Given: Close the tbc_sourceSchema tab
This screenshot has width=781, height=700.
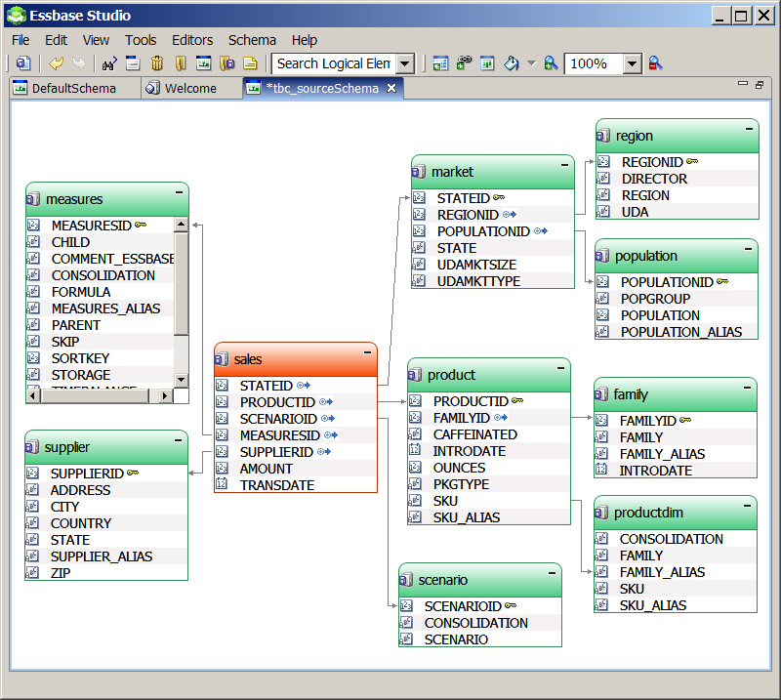Looking at the screenshot, I should pos(391,88).
